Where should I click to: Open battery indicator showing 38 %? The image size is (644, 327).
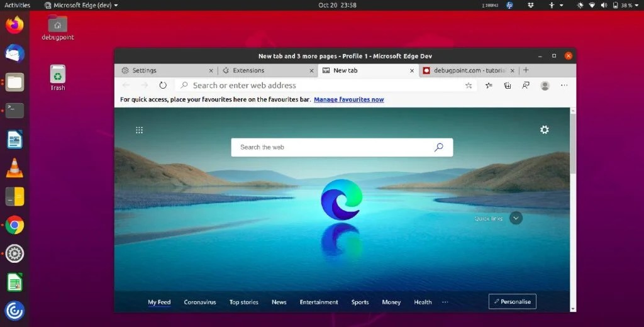click(x=623, y=5)
